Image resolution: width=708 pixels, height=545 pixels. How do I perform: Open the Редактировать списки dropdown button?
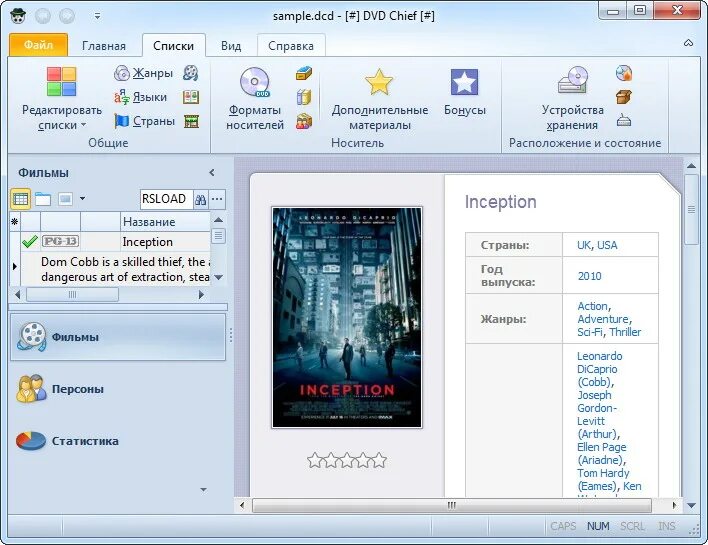pos(62,98)
